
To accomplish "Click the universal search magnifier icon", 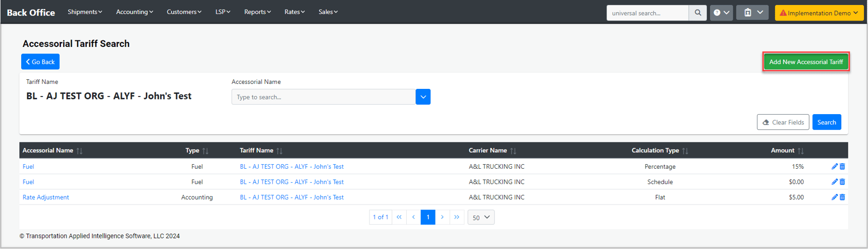I will tap(697, 13).
